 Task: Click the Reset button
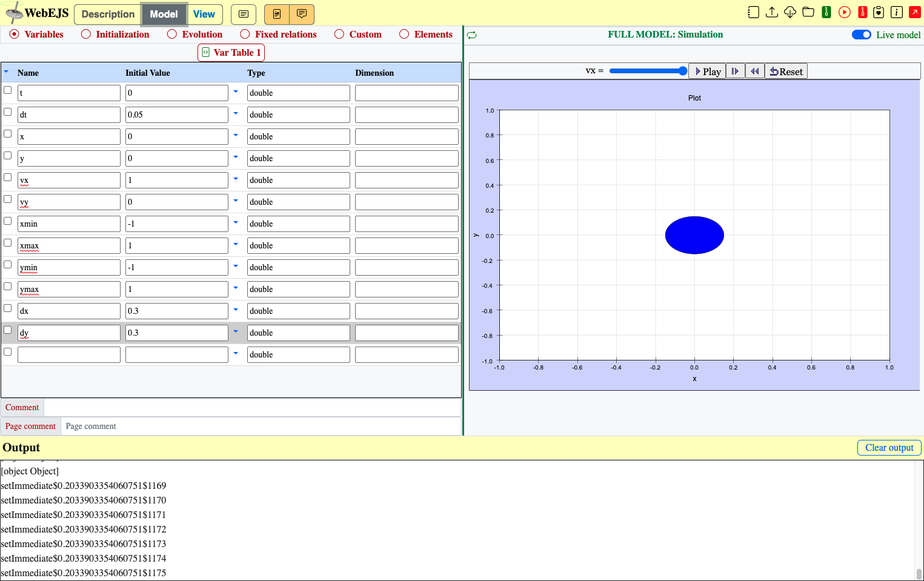point(786,71)
